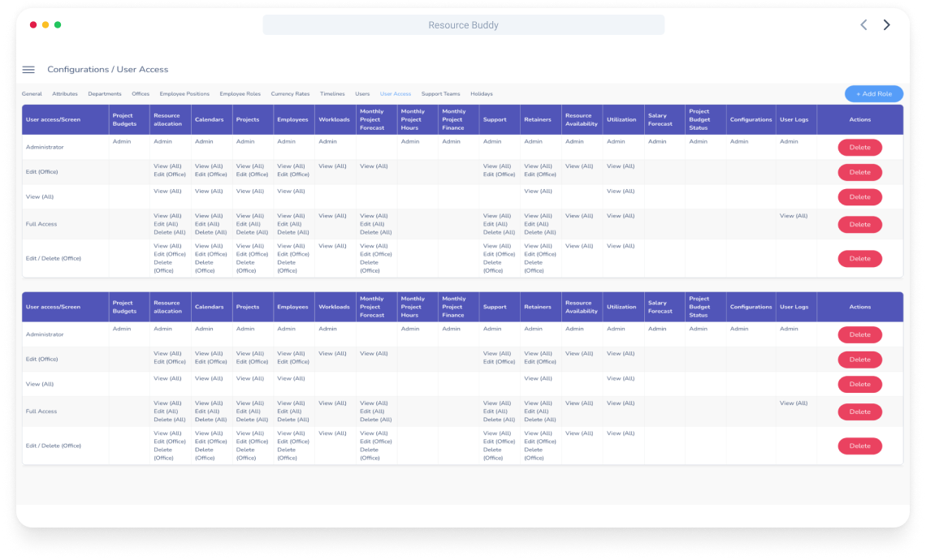Open the hamburger navigation menu
The image size is (926, 560).
tap(28, 70)
